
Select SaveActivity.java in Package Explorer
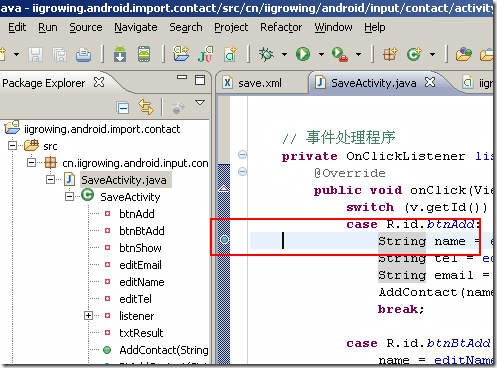click(124, 180)
